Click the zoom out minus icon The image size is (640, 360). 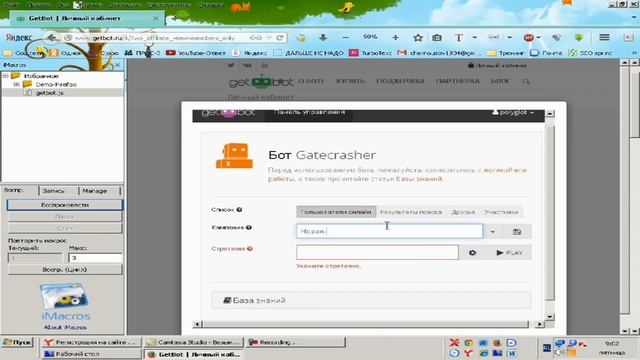tap(345, 37)
